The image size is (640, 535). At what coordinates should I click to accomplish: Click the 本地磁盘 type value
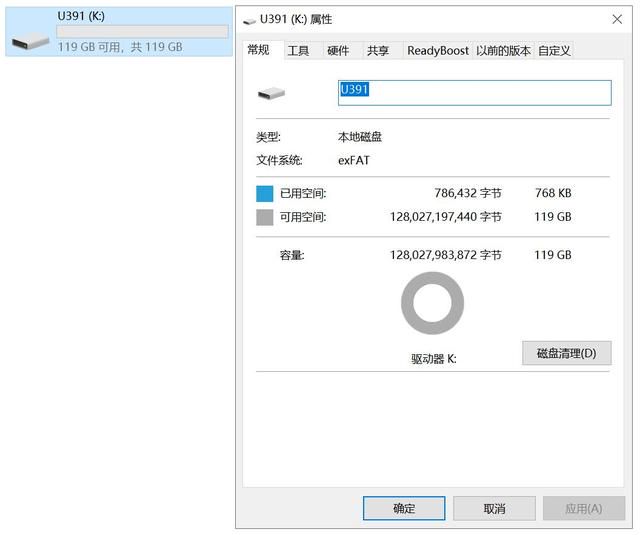[x=360, y=137]
